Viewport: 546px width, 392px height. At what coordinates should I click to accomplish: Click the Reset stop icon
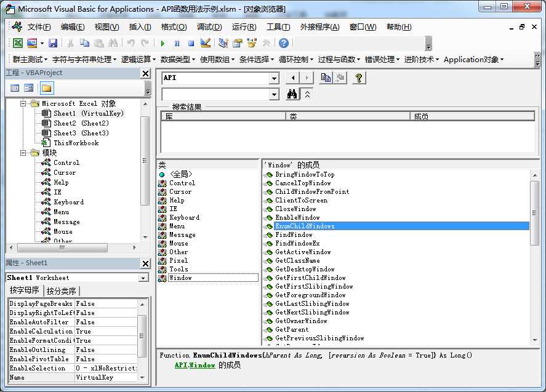[x=191, y=44]
